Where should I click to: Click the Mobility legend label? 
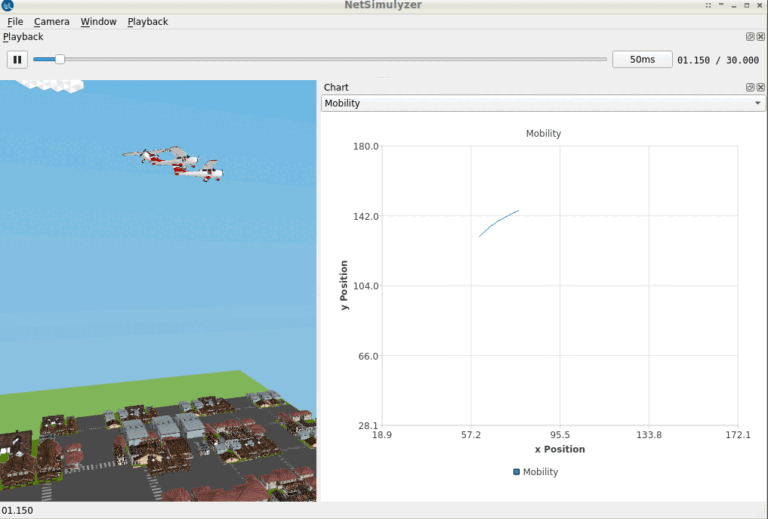(x=540, y=472)
